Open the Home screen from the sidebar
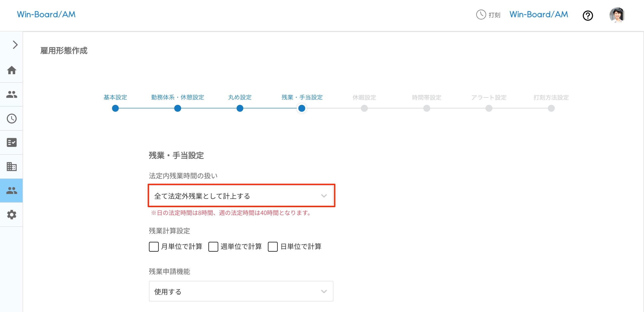This screenshot has height=312, width=644. click(x=12, y=70)
